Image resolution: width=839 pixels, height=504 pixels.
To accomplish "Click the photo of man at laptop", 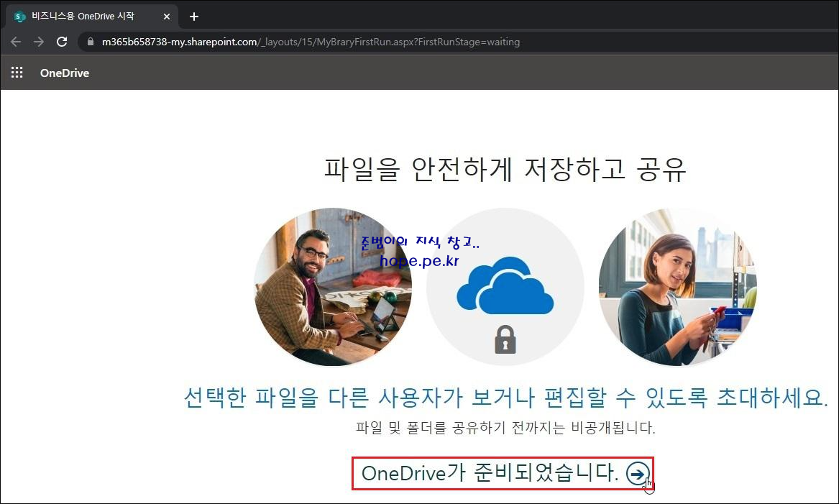I will 333,287.
